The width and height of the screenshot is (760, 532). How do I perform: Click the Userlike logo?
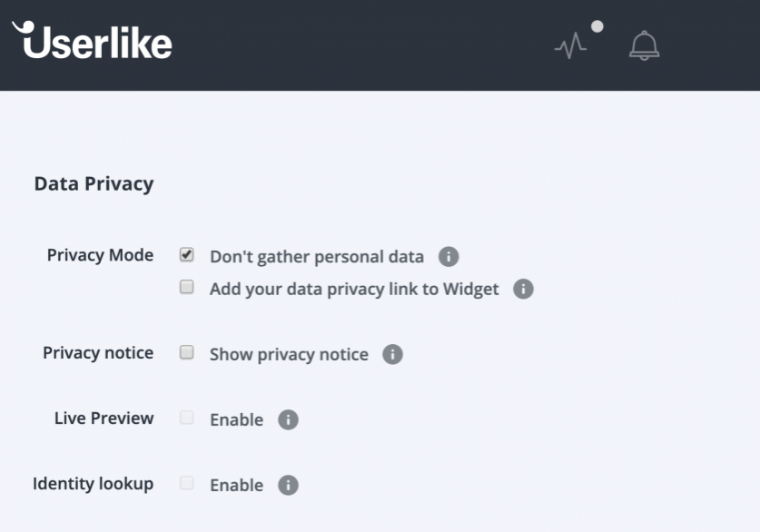(92, 41)
